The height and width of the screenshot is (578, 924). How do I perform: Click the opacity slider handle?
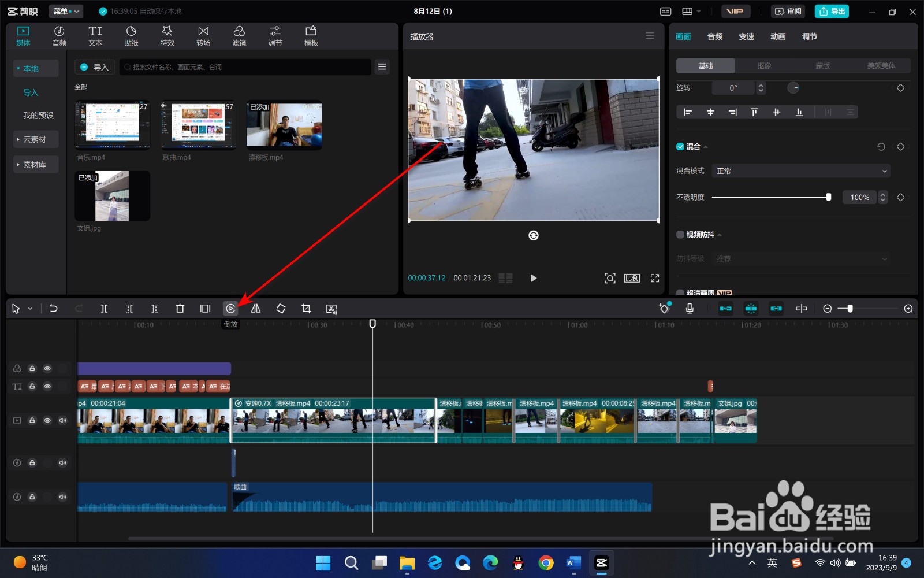[829, 197]
